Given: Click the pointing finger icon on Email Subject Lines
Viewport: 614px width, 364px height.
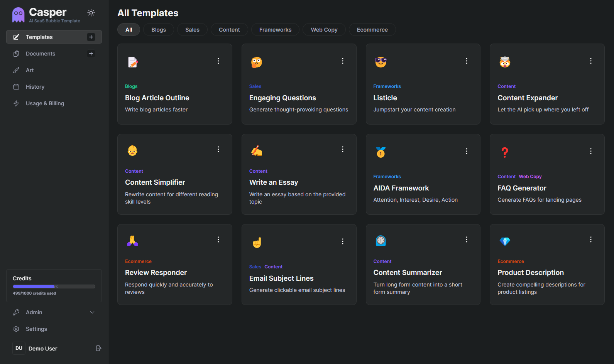Looking at the screenshot, I should 257,243.
